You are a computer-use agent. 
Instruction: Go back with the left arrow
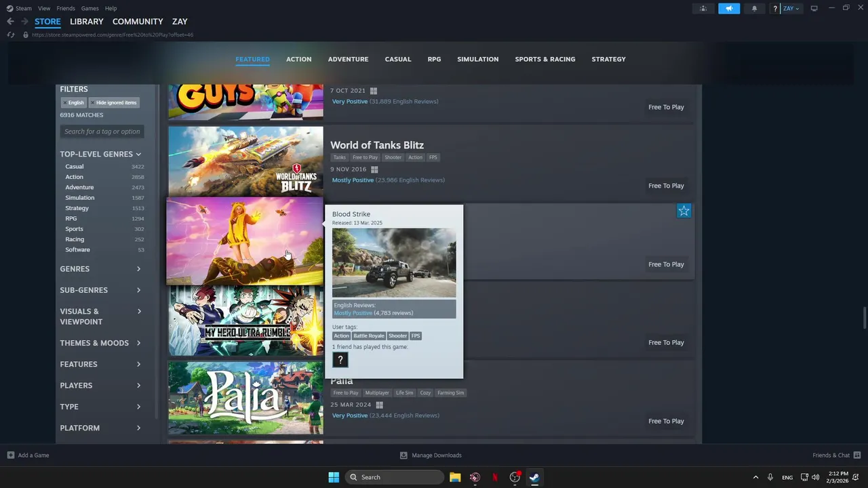(10, 22)
